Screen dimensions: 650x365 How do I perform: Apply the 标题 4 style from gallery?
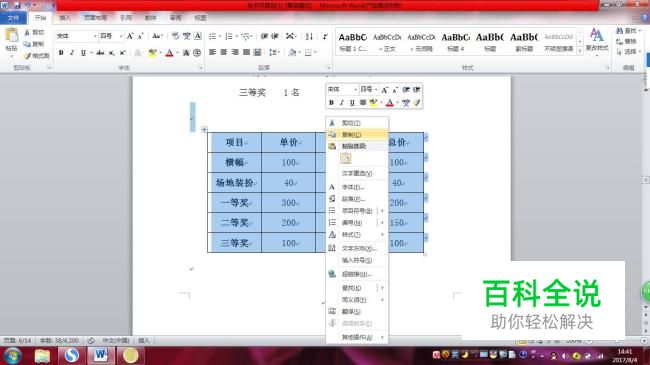click(456, 42)
